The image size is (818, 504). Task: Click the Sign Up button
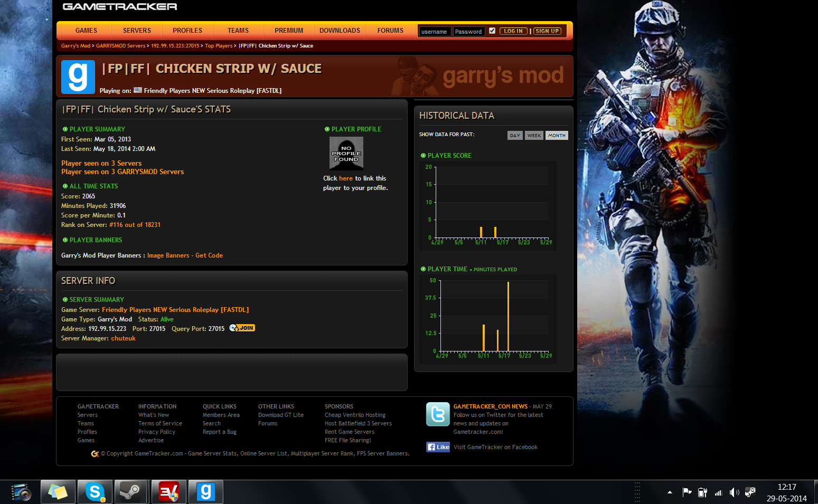[547, 31]
